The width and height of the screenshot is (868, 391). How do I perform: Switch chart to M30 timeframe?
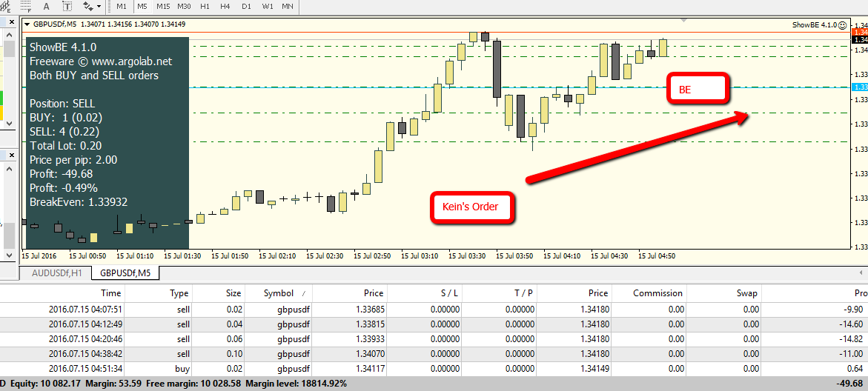click(185, 7)
